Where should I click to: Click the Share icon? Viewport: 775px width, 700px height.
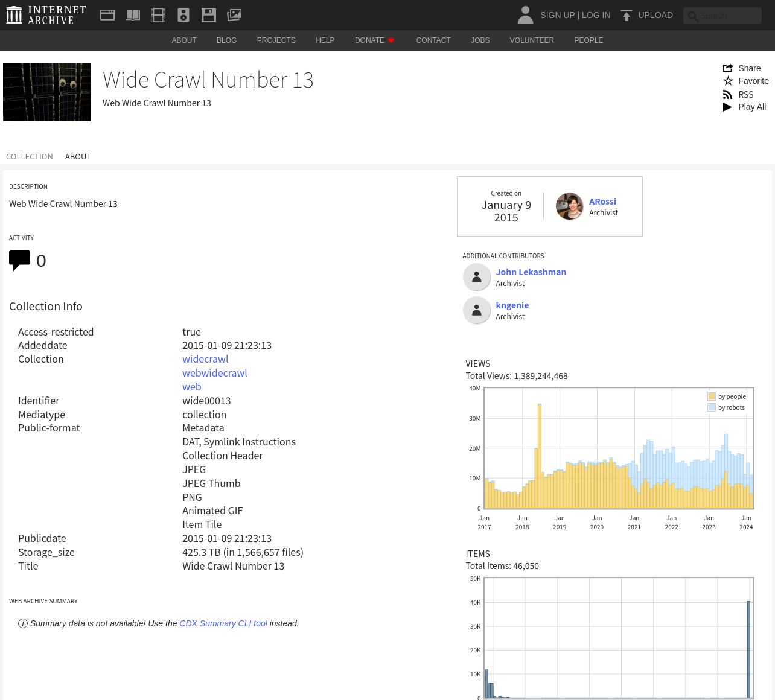click(728, 68)
